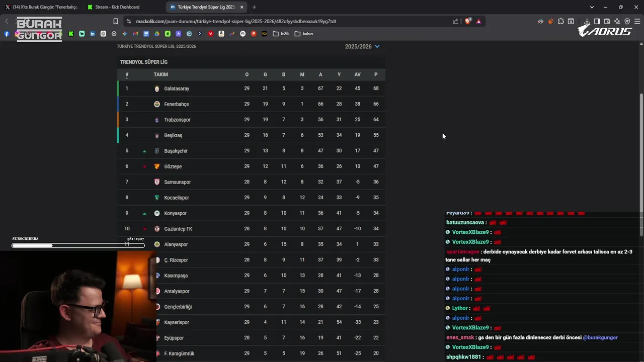This screenshot has height=362, width=644.
Task: Click the Fenerbahçe club crest
Action: (157, 104)
